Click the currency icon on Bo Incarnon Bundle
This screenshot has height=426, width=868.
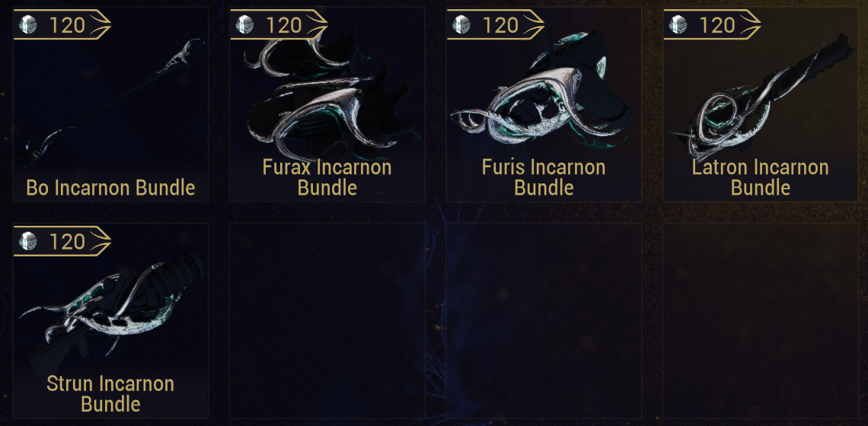point(27,25)
